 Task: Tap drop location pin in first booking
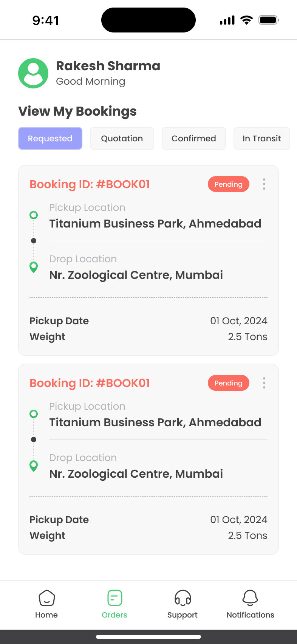point(34,267)
